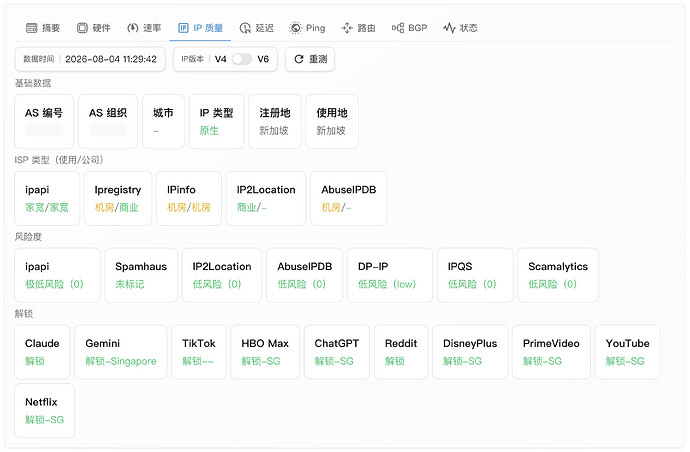Click the IP quality tab icon
This screenshot has height=452, width=690.
point(183,28)
